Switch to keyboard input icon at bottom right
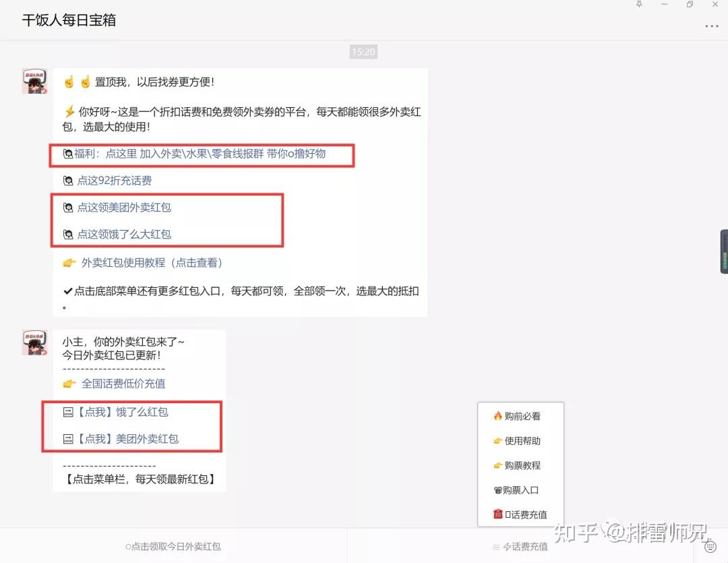 click(710, 547)
